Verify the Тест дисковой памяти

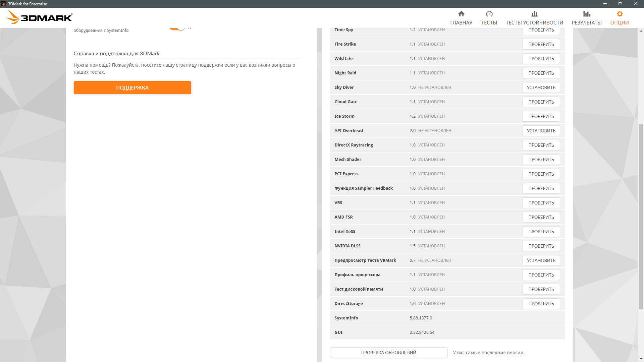pos(541,289)
